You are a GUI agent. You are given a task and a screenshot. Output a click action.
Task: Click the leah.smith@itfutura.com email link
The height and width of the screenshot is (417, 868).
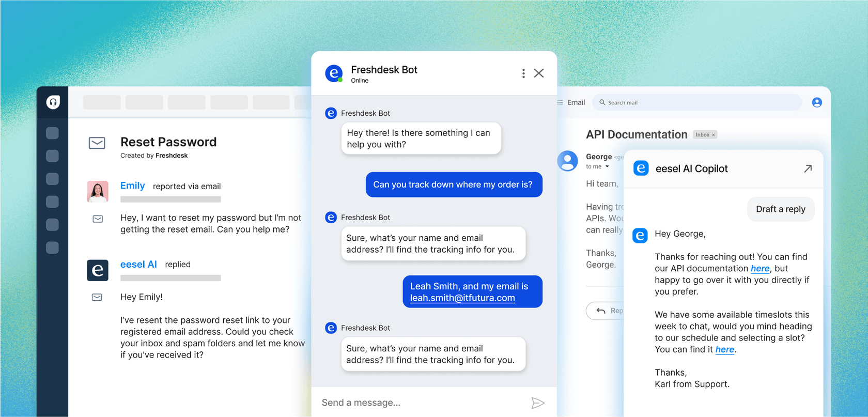point(462,298)
